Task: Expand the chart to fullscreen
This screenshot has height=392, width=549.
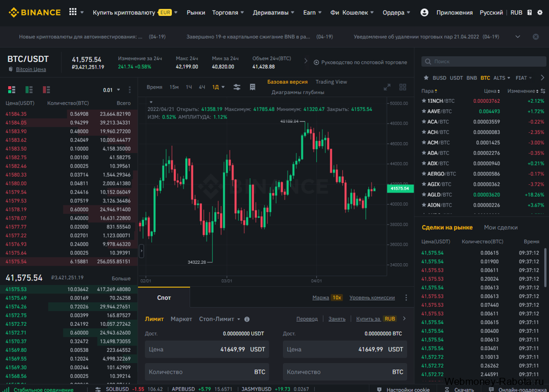Action: [387, 87]
